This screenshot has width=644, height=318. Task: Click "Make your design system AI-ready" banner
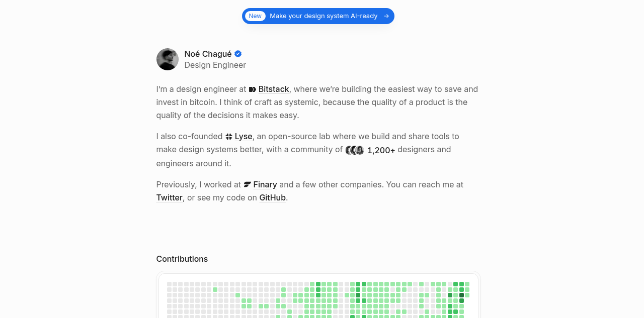coord(318,16)
